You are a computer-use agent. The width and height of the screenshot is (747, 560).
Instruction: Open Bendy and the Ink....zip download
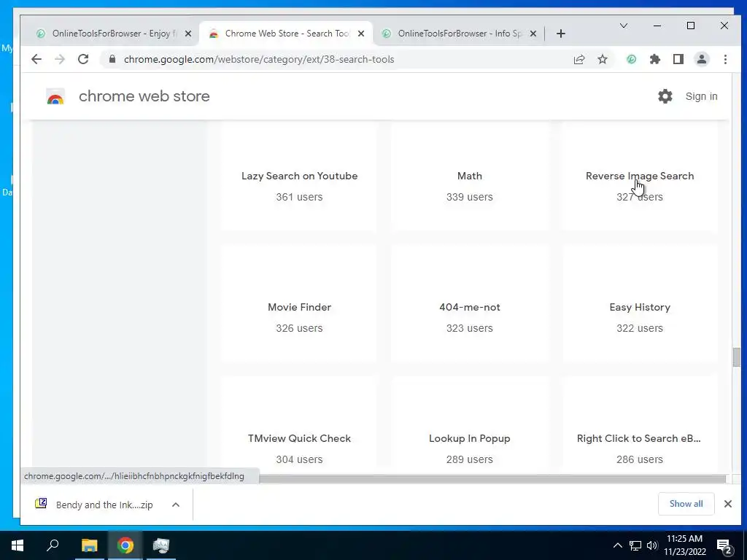[104, 505]
